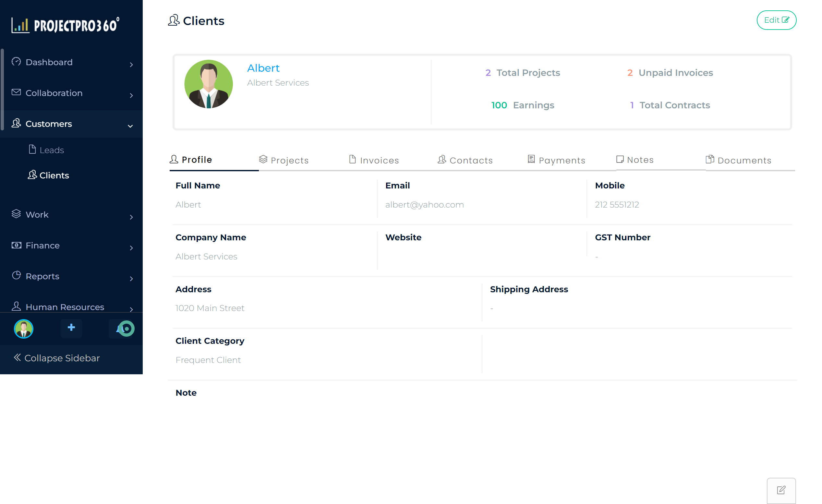Switch to the Notes tab
The image size is (822, 504).
pyautogui.click(x=635, y=160)
